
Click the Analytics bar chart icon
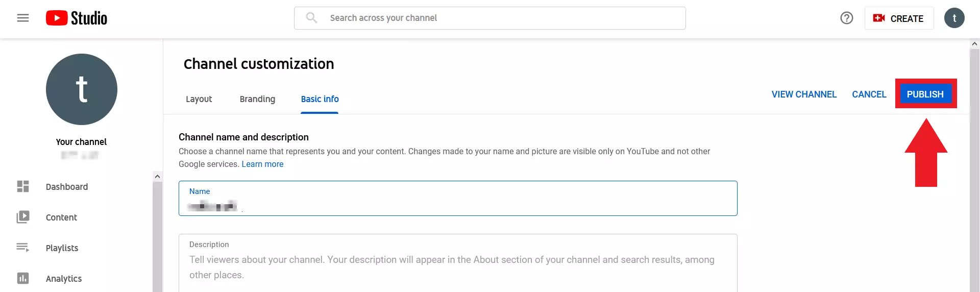point(23,278)
